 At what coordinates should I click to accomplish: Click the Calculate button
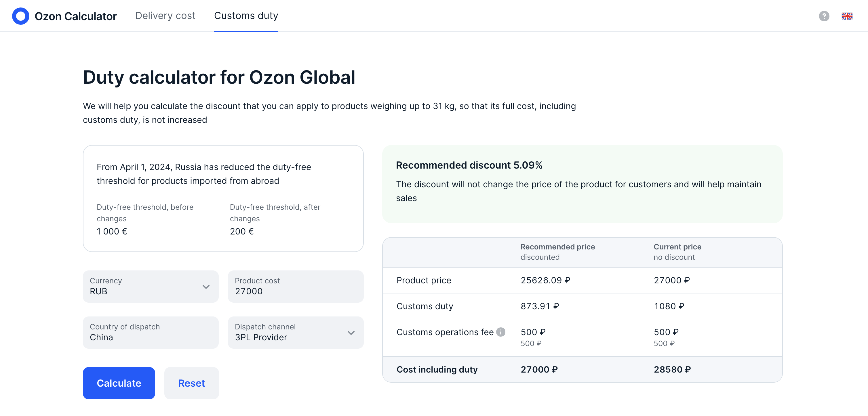[x=119, y=383]
